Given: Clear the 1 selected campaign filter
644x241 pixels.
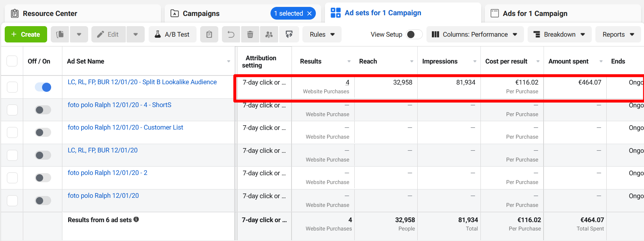Looking at the screenshot, I should (x=310, y=13).
